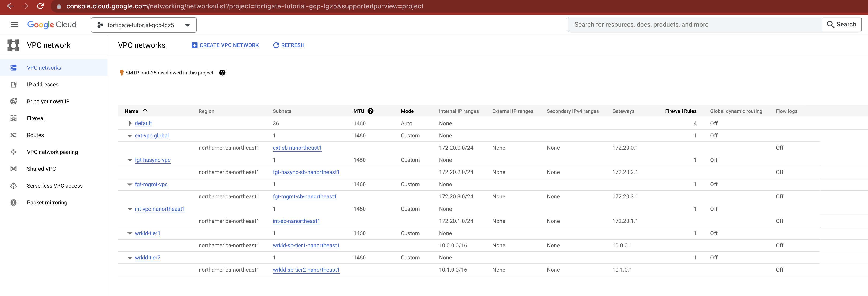Highlight the VPC networks sidebar item
Image resolution: width=868 pixels, height=296 pixels.
(x=44, y=67)
